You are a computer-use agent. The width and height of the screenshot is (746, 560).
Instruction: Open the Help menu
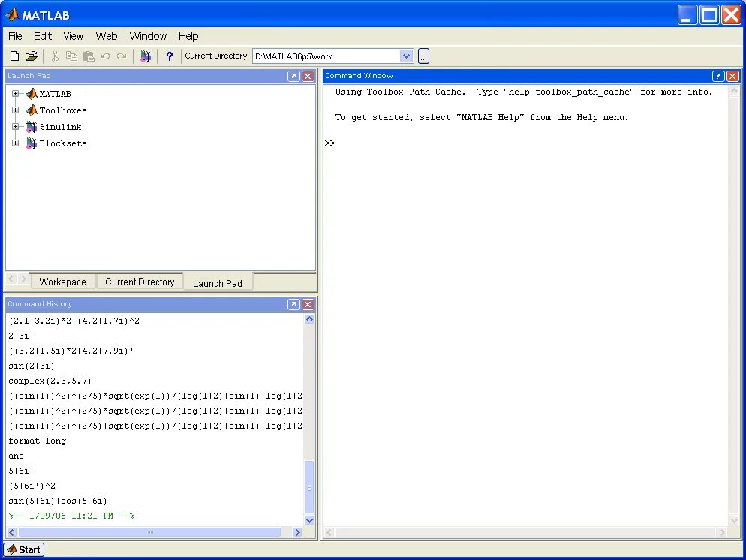pyautogui.click(x=188, y=36)
